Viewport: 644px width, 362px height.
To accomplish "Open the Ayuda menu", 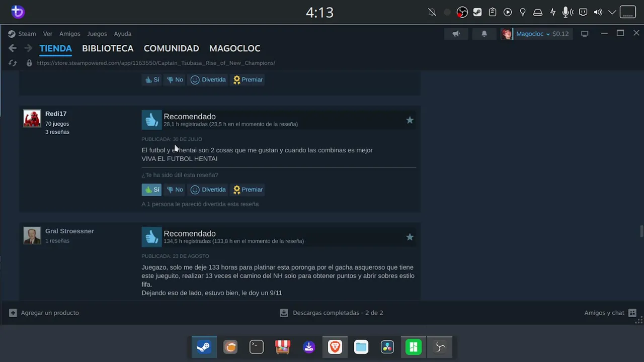I will tap(123, 34).
